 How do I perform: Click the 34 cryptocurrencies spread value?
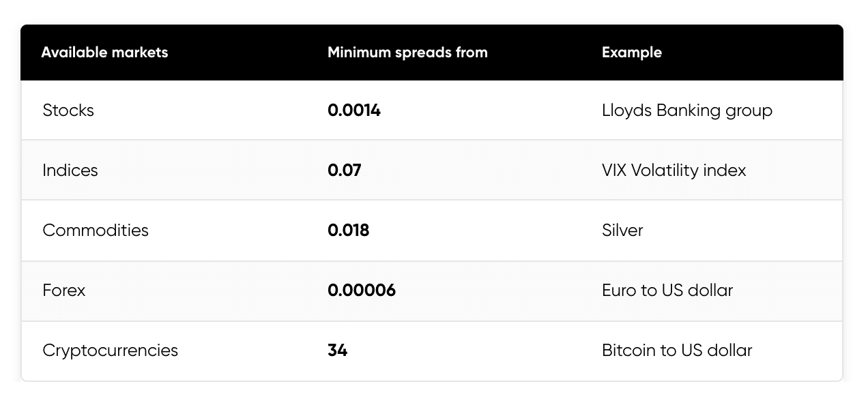pos(337,351)
